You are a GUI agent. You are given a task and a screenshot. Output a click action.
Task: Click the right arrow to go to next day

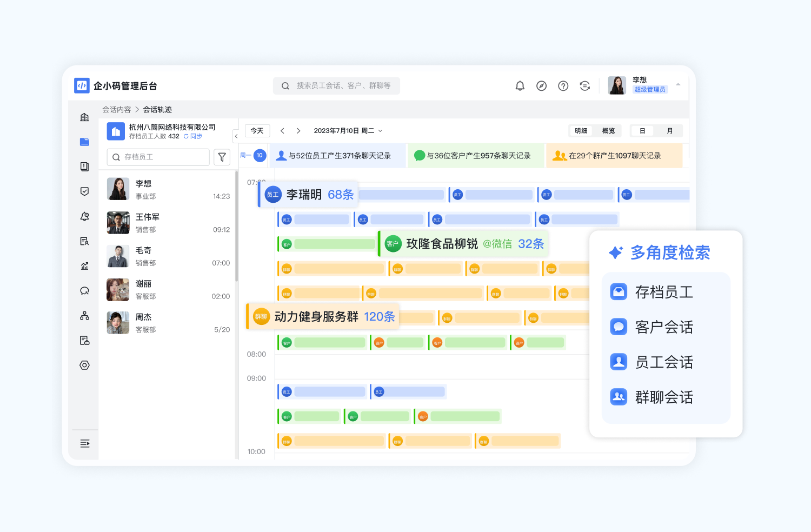click(298, 130)
